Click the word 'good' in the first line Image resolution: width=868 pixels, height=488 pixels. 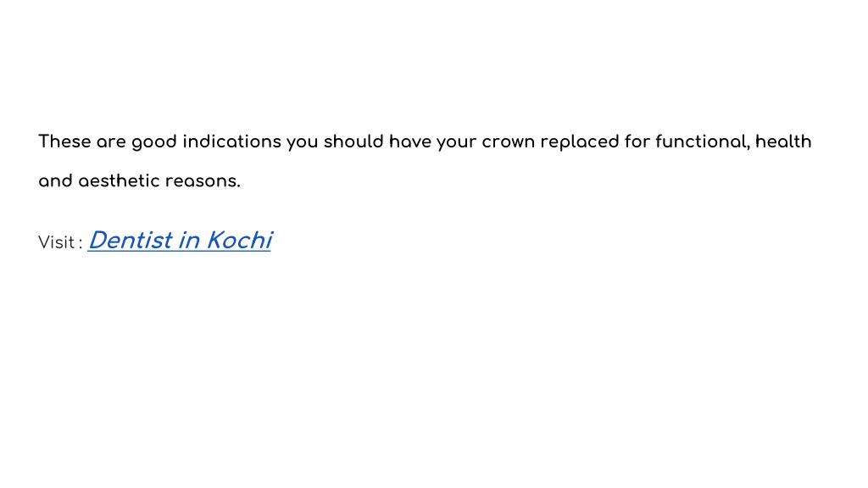pyautogui.click(x=154, y=142)
